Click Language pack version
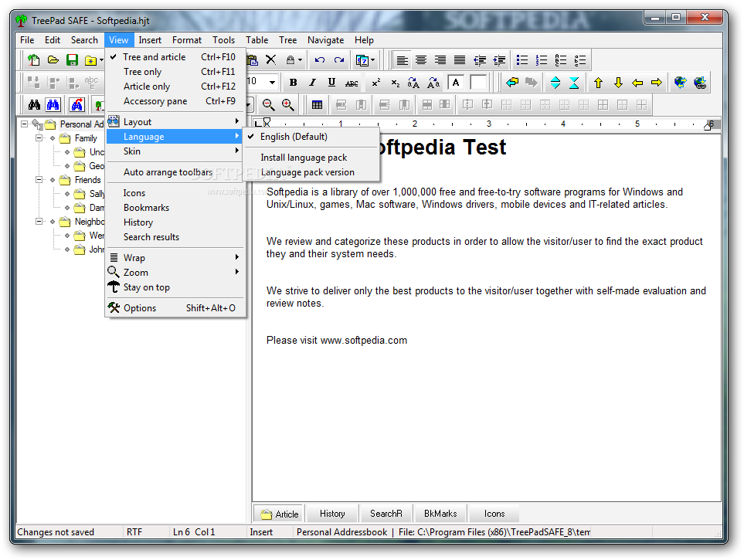Viewport: 744px width, 560px height. coord(311,171)
